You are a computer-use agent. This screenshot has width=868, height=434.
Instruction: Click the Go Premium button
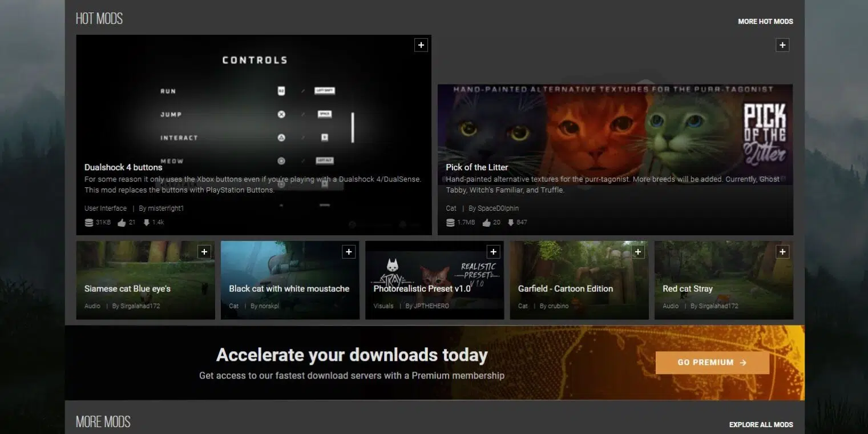712,363
